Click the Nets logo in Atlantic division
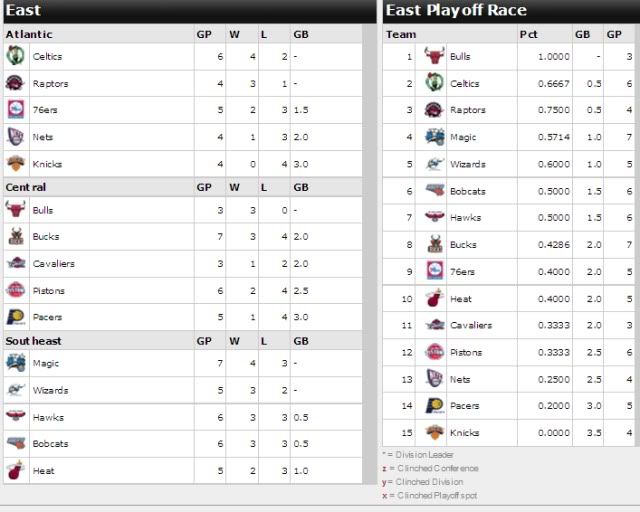 tap(16, 137)
